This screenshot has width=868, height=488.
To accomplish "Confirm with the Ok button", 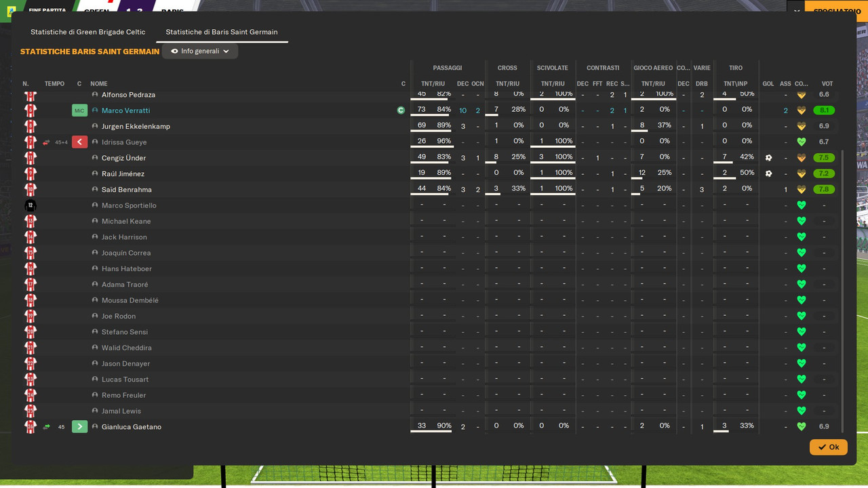I will point(829,447).
